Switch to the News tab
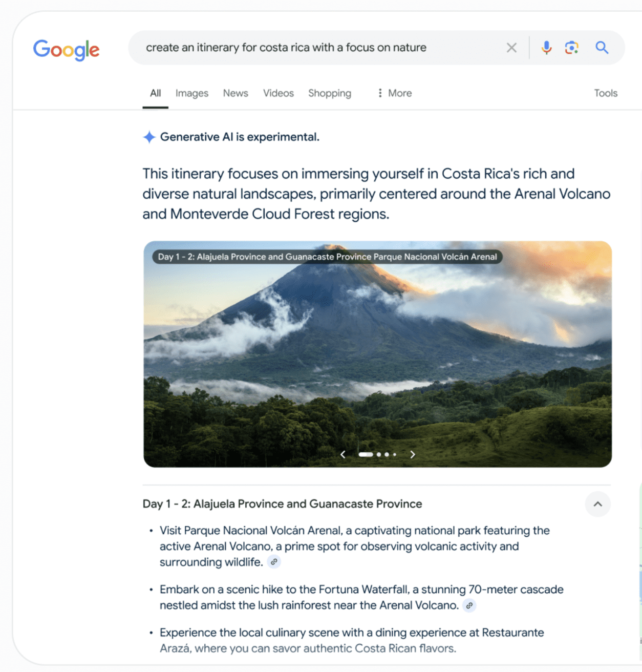This screenshot has height=672, width=642. click(x=236, y=93)
